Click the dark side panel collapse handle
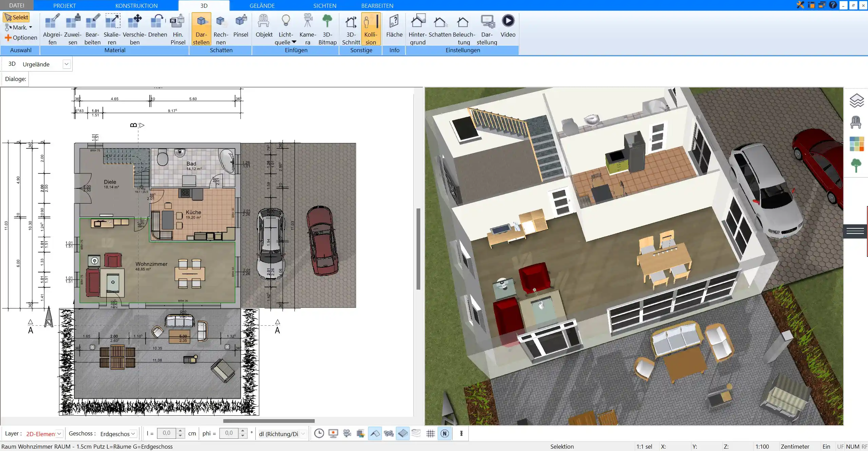This screenshot has width=868, height=451. 855,231
